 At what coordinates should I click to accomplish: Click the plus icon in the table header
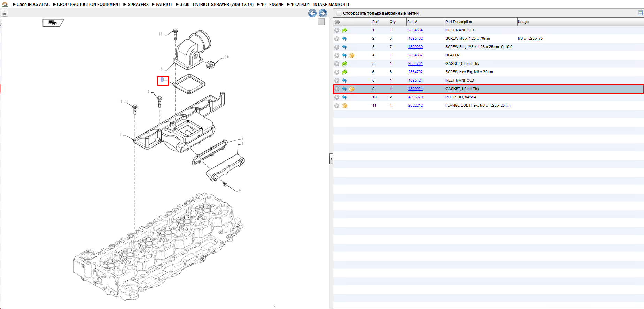(337, 22)
